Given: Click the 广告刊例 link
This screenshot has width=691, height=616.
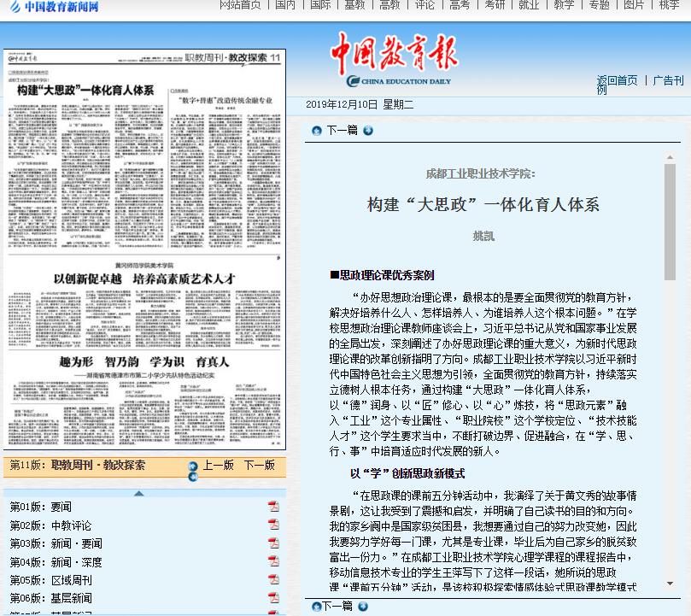Looking at the screenshot, I should tap(668, 80).
